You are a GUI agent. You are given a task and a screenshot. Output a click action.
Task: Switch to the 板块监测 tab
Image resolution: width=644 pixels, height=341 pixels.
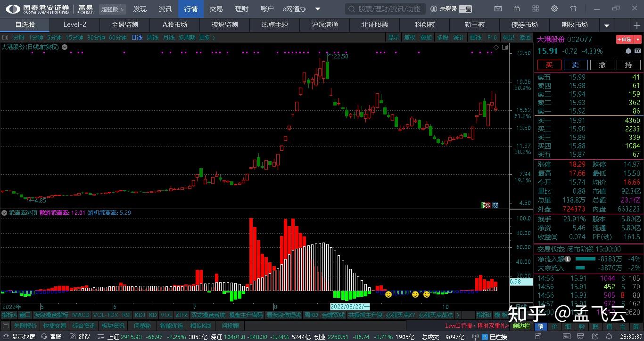pos(225,25)
